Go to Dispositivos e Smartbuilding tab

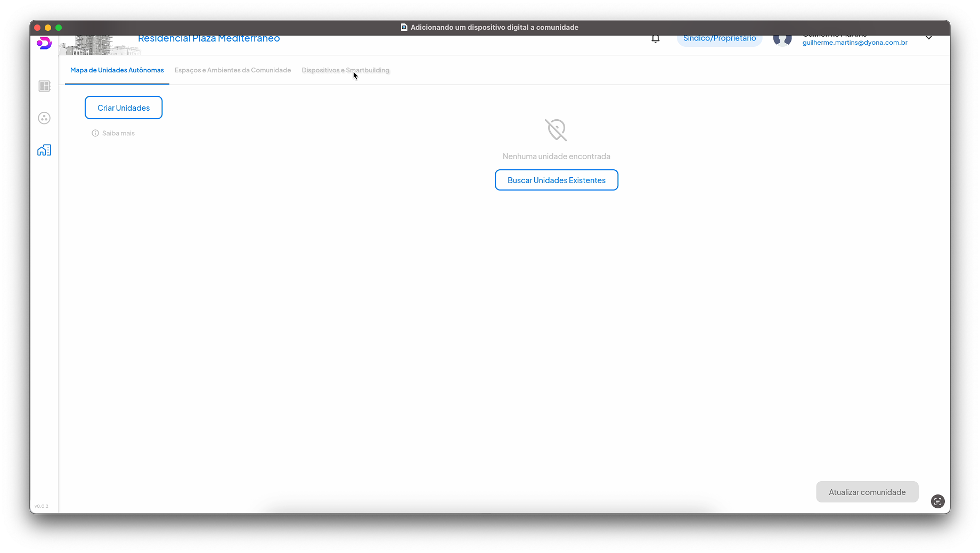(x=345, y=70)
